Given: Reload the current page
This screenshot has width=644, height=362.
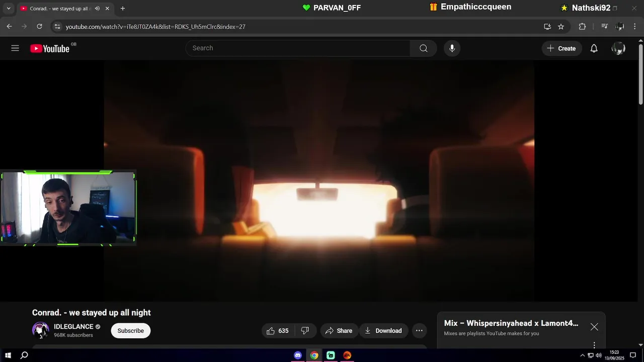Looking at the screenshot, I should click(x=39, y=26).
